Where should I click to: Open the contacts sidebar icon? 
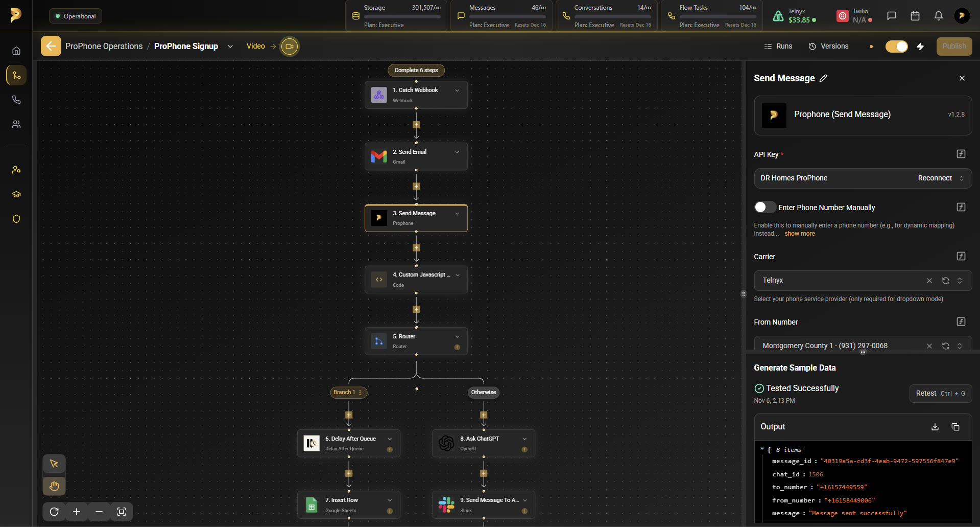pyautogui.click(x=16, y=124)
